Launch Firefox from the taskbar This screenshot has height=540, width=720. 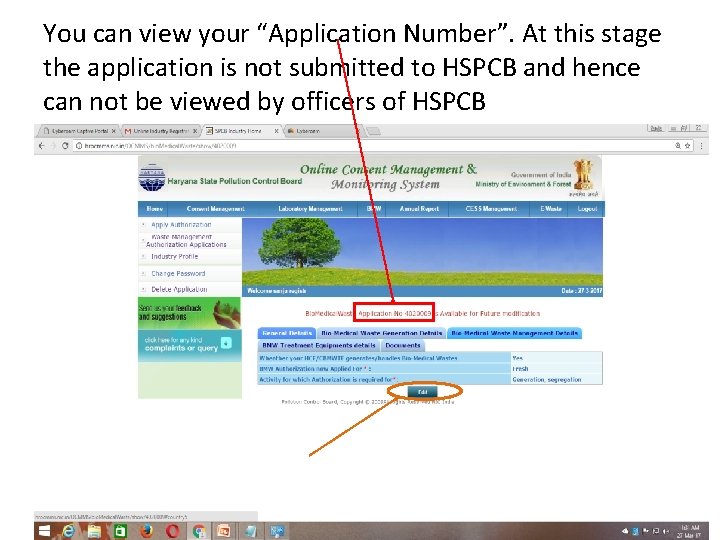146,531
